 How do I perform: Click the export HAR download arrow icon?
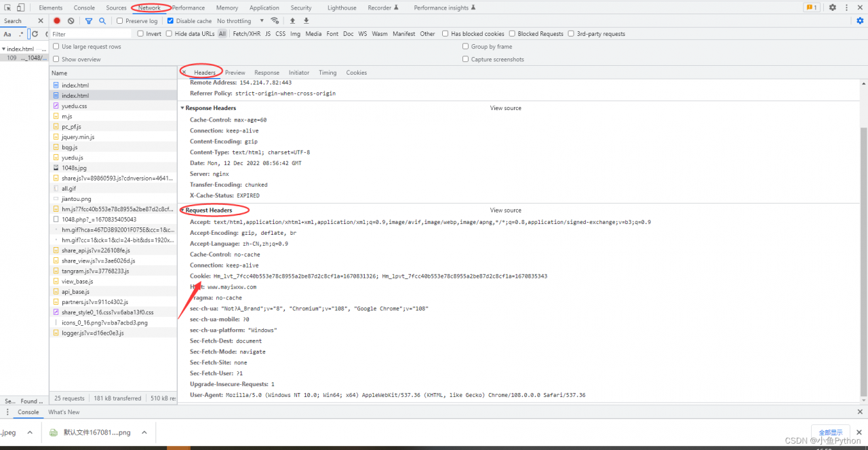(x=307, y=21)
